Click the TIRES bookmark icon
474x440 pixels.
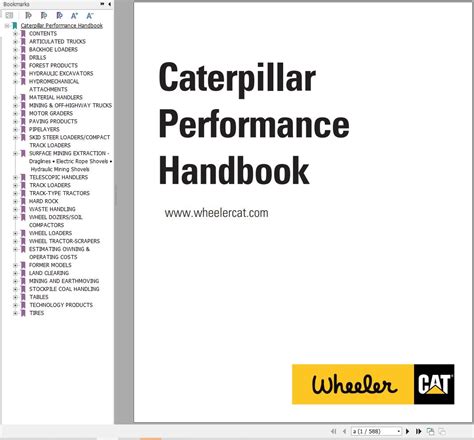pyautogui.click(x=23, y=313)
